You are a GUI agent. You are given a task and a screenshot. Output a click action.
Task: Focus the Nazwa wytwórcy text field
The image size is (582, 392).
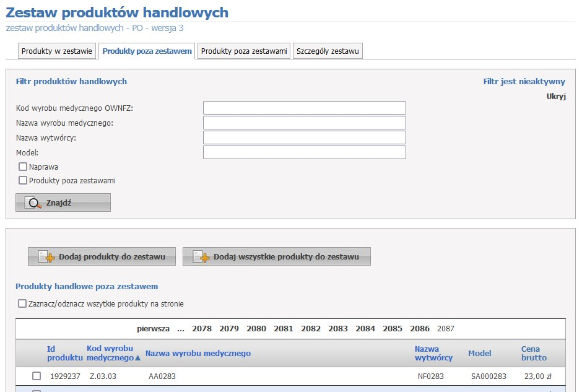pyautogui.click(x=304, y=137)
